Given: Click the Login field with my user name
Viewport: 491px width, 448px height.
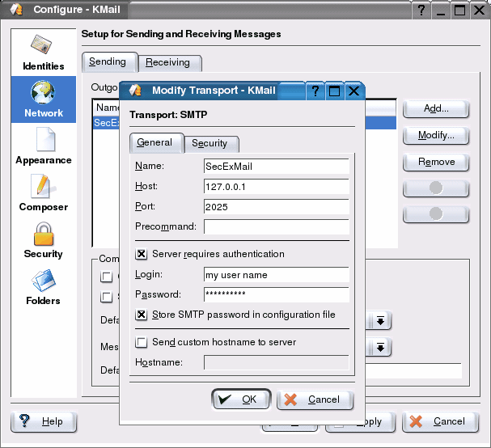Looking at the screenshot, I should point(276,275).
